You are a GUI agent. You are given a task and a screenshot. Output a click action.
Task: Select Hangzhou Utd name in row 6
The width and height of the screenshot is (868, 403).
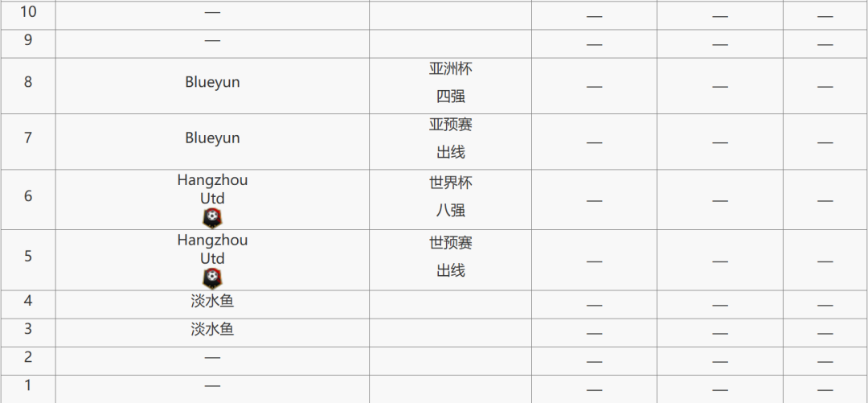(x=212, y=189)
